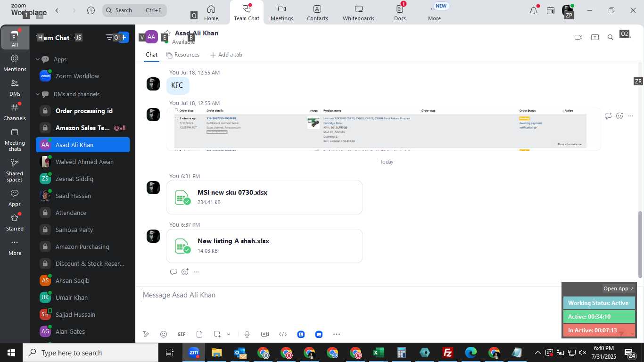The height and width of the screenshot is (362, 644).
Task: Open the emoji picker
Action: tap(164, 334)
